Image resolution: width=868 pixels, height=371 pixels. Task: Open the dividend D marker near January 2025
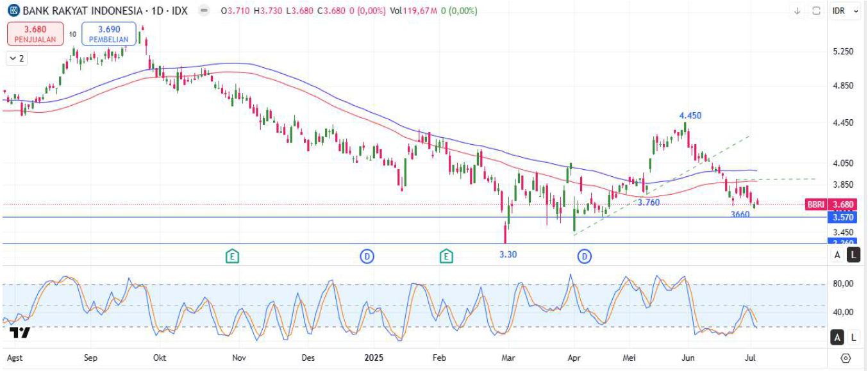click(x=367, y=256)
